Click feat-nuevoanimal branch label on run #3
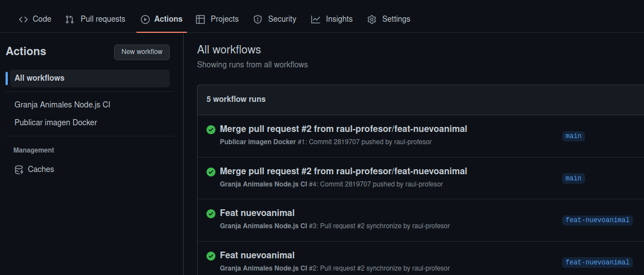This screenshot has width=644, height=275. [x=597, y=220]
